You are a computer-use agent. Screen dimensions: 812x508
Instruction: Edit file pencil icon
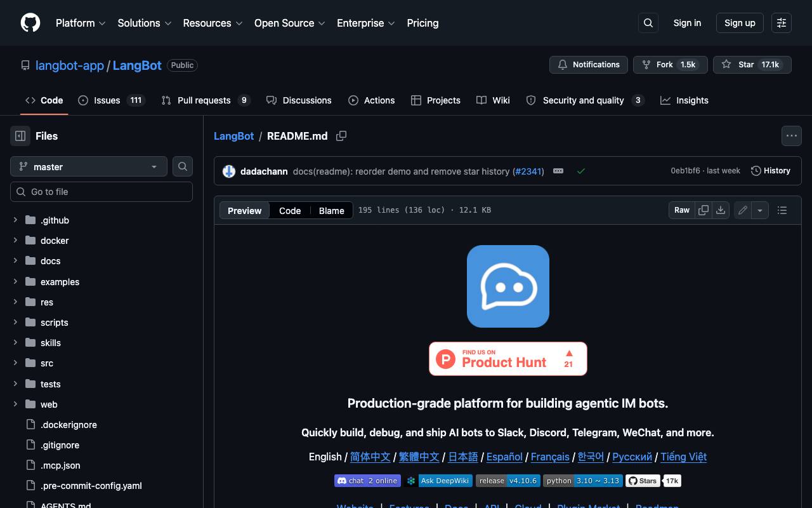coord(743,210)
